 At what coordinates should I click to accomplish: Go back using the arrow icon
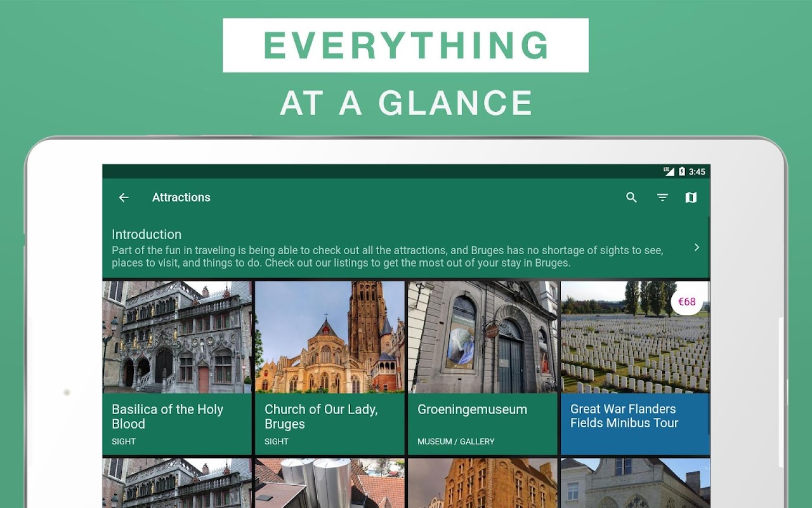coord(124,197)
